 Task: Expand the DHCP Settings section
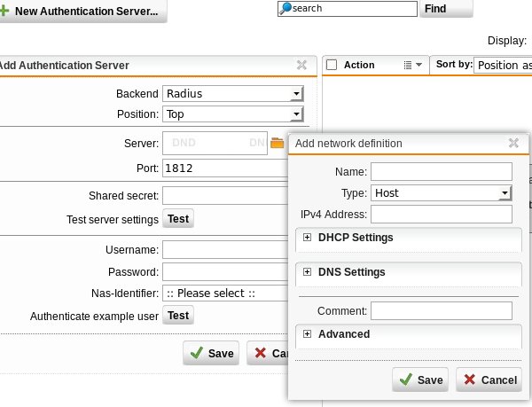point(308,238)
